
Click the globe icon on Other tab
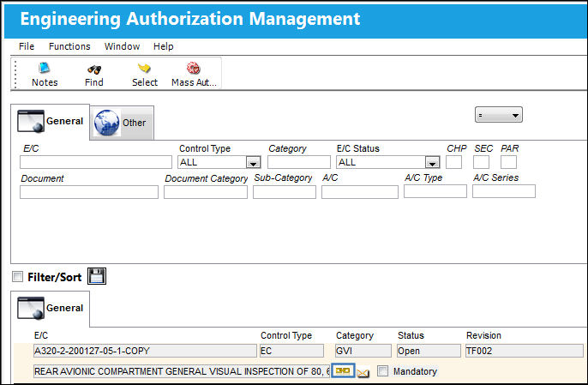coord(107,123)
